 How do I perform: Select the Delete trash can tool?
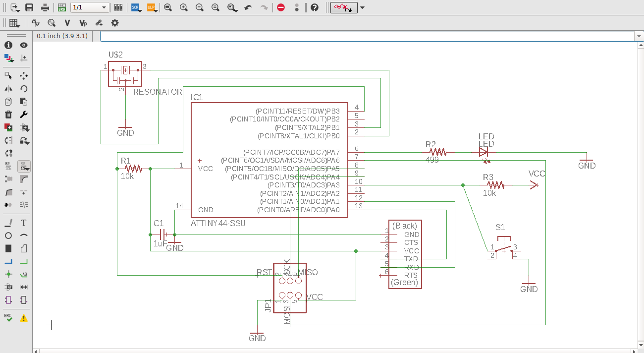click(x=8, y=115)
